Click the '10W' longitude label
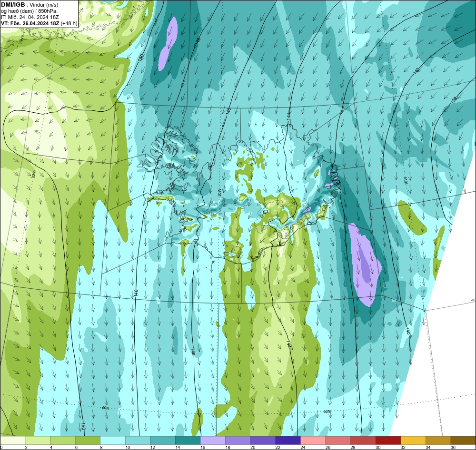 406,181
